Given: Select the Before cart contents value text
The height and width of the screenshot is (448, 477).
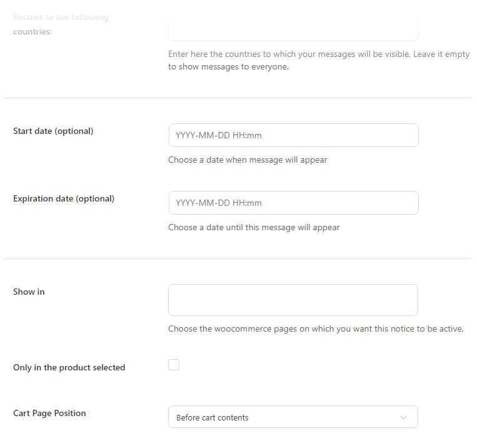Looking at the screenshot, I should tap(213, 417).
